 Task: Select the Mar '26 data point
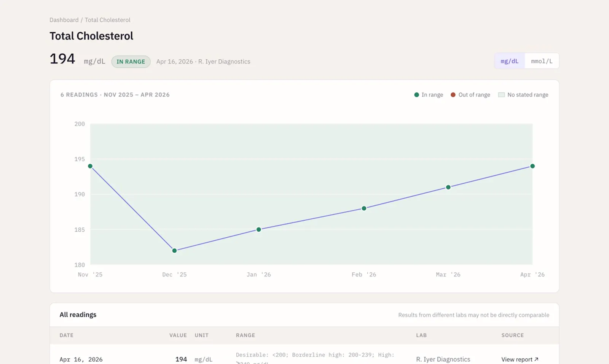(x=448, y=187)
